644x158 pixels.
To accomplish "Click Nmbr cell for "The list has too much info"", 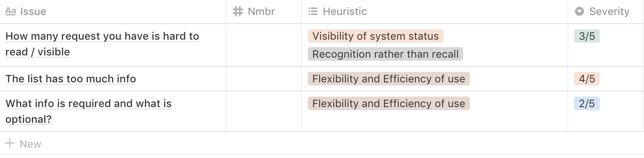I will 264,79.
